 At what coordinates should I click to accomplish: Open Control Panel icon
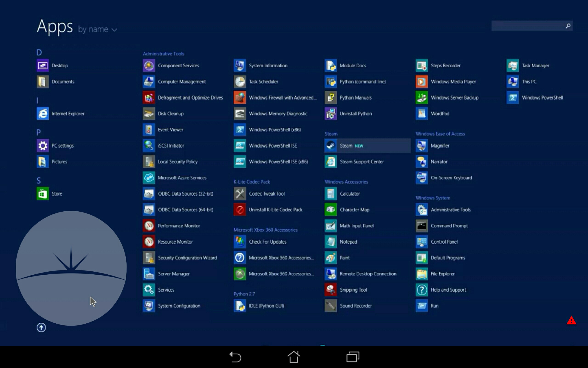pyautogui.click(x=422, y=242)
